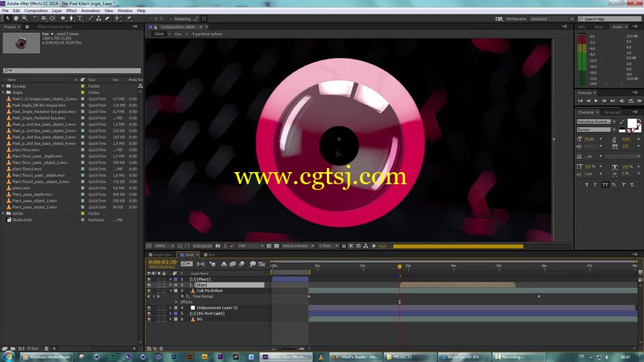Hide BG Red Light layer visibility
644x362 pixels.
(149, 314)
